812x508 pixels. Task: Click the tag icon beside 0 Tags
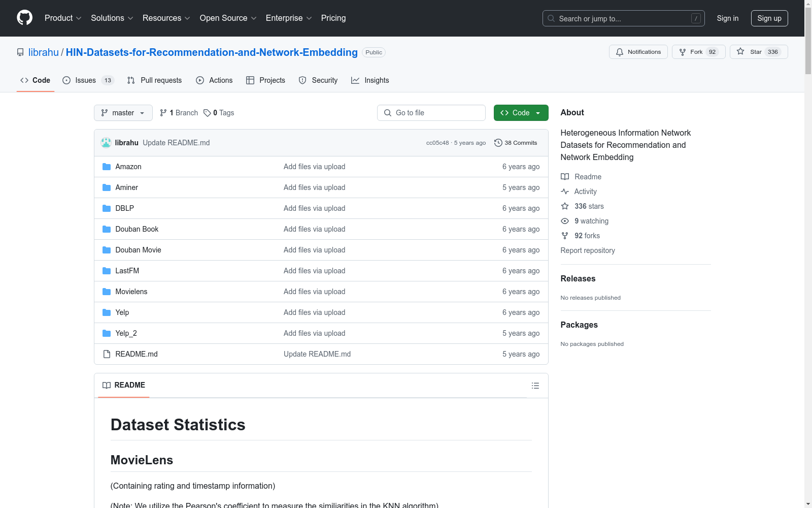pyautogui.click(x=207, y=113)
